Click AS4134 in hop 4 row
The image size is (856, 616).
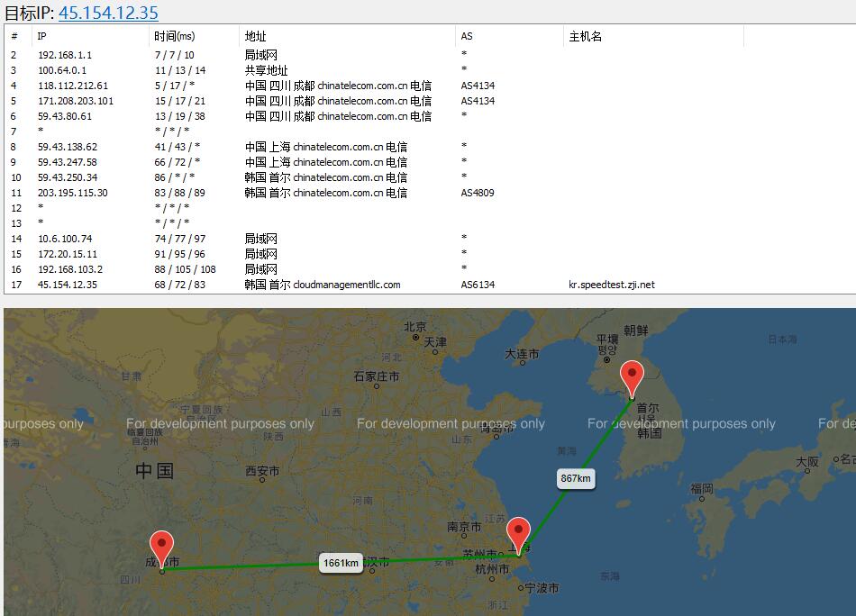(x=478, y=86)
